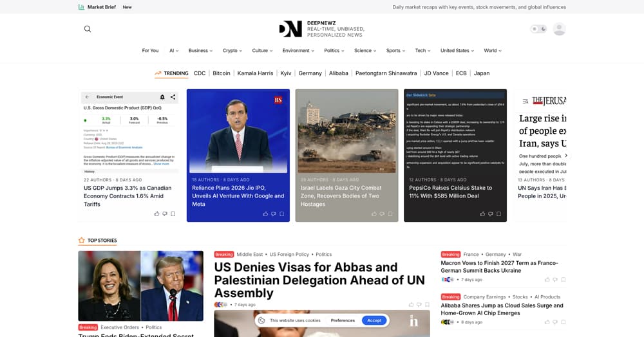Expand the Business dropdown
This screenshot has height=337, width=644.
[200, 50]
